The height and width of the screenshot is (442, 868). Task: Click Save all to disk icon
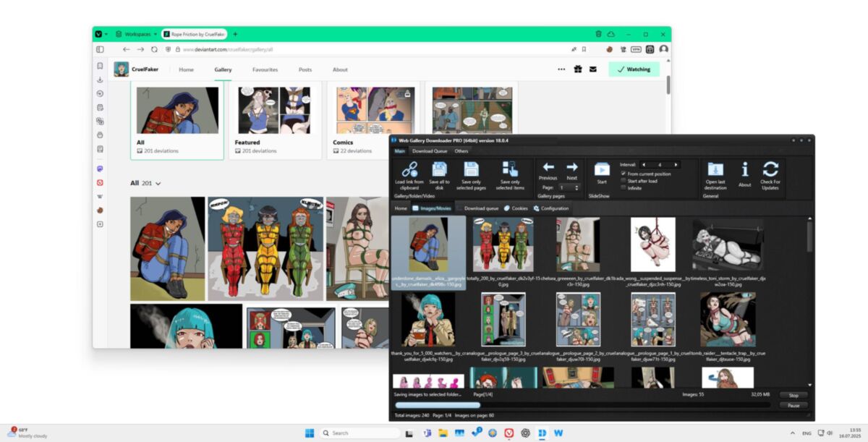pyautogui.click(x=439, y=169)
